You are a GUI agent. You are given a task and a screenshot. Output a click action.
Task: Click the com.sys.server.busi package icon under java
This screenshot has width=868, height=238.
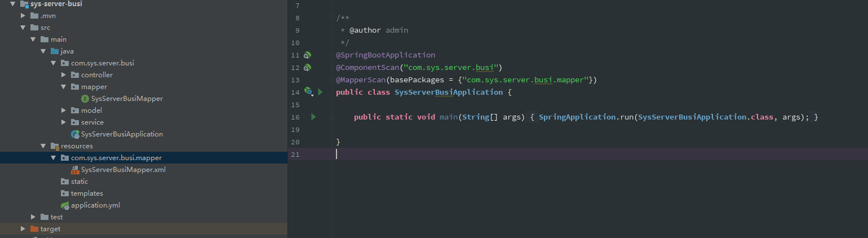pyautogui.click(x=65, y=63)
